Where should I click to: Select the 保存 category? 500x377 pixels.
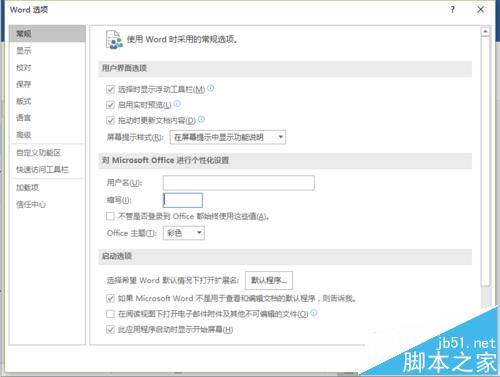pyautogui.click(x=47, y=84)
